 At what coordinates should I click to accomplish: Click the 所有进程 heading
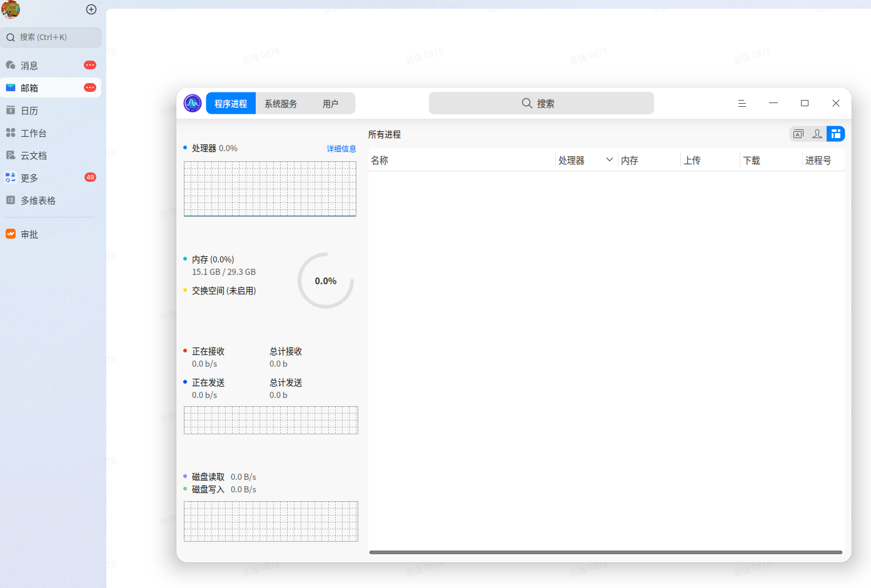[385, 134]
